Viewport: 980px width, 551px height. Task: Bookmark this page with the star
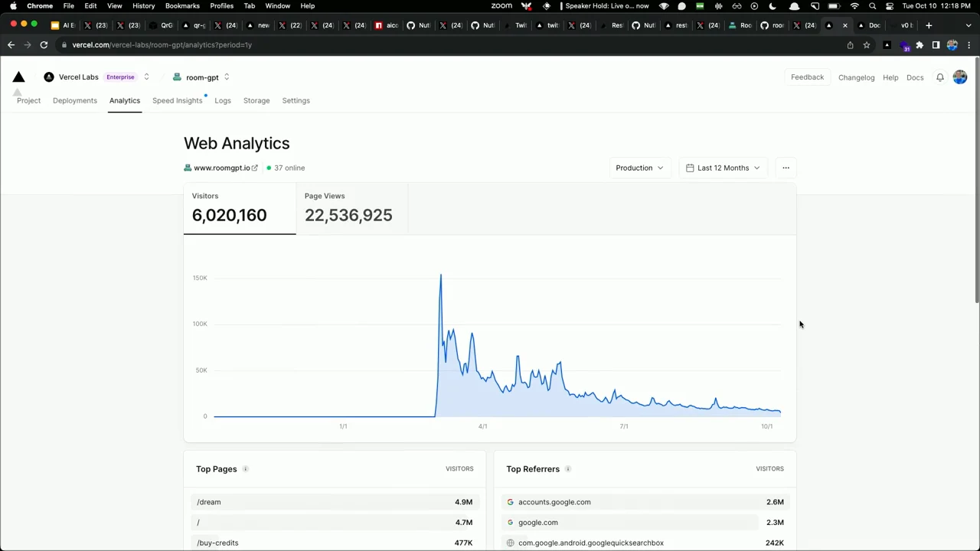tap(867, 45)
